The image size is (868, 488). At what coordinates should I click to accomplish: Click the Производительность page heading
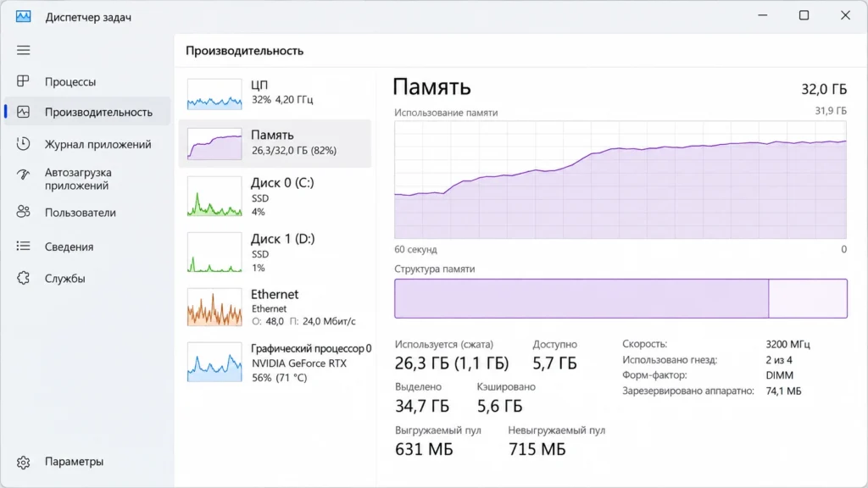[x=245, y=51]
